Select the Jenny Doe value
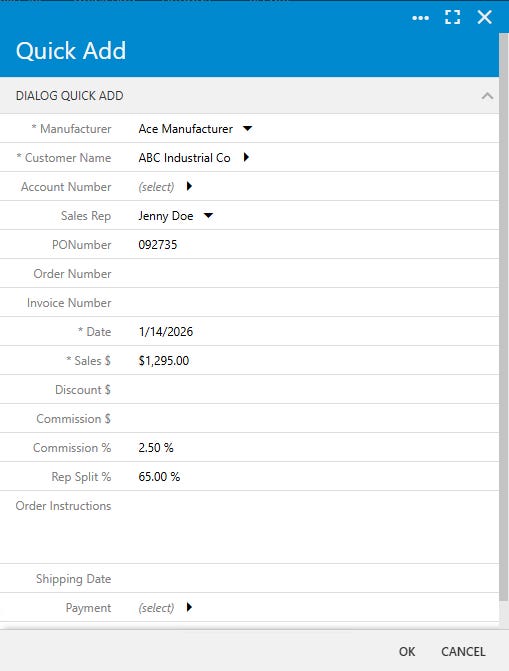This screenshot has width=509, height=671. pyautogui.click(x=166, y=216)
